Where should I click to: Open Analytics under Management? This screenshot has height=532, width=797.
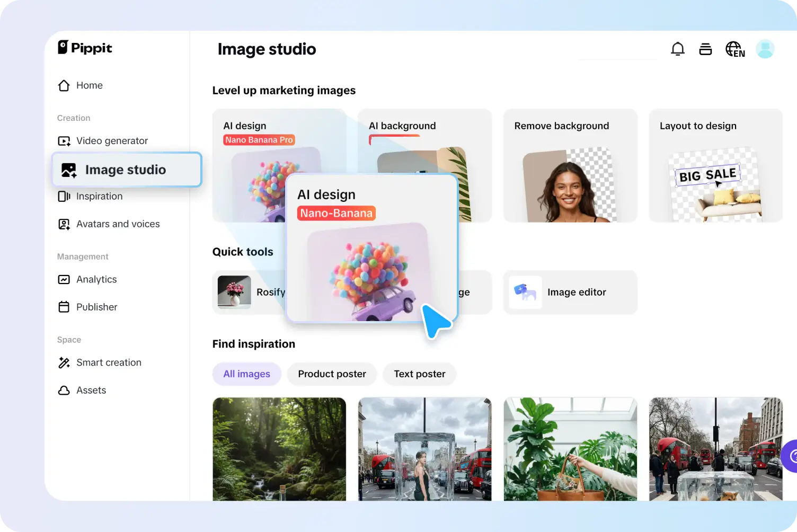(96, 279)
